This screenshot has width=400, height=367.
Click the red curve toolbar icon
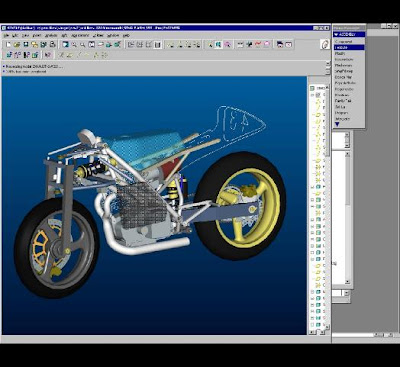(x=258, y=44)
